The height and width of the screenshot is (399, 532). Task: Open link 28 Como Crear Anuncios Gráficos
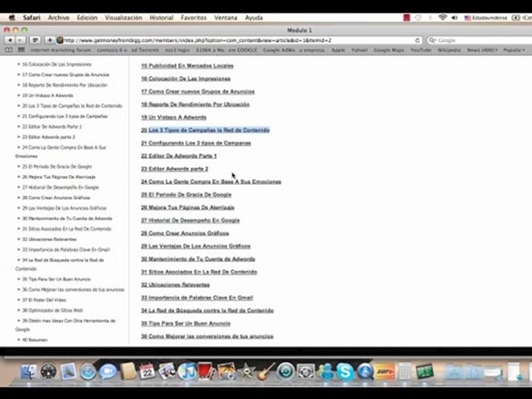pyautogui.click(x=185, y=233)
